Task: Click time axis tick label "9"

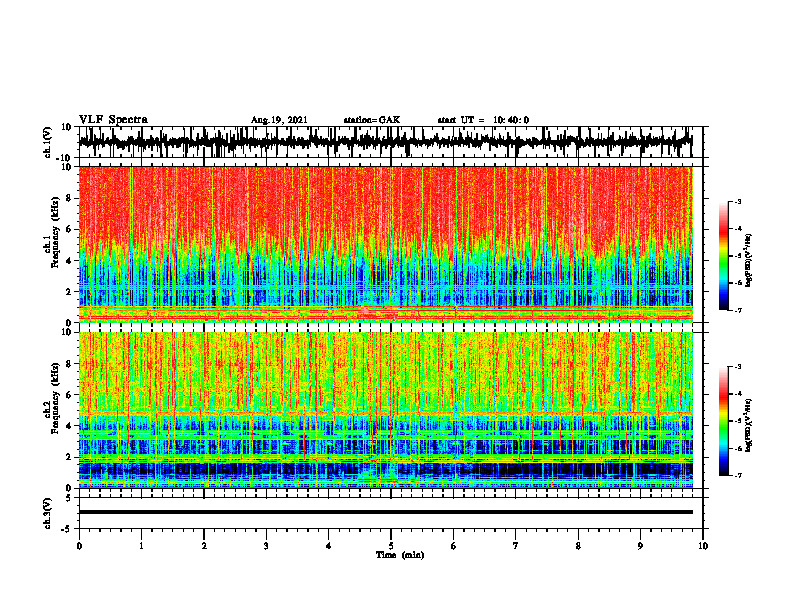Action: point(640,546)
